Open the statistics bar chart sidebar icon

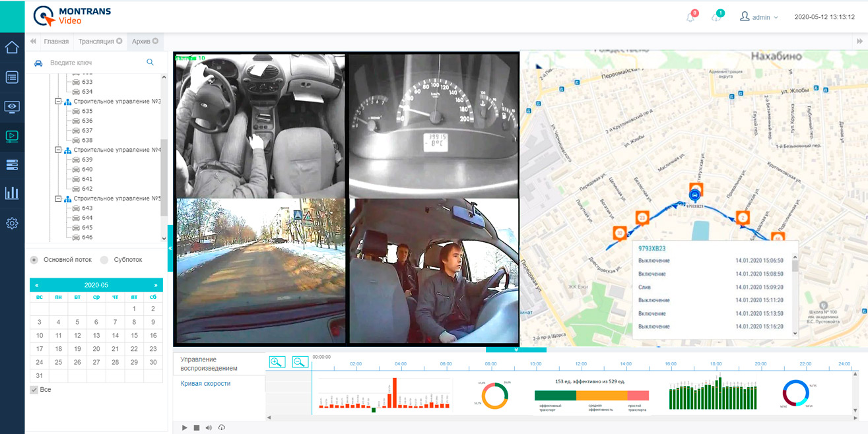[x=11, y=193]
